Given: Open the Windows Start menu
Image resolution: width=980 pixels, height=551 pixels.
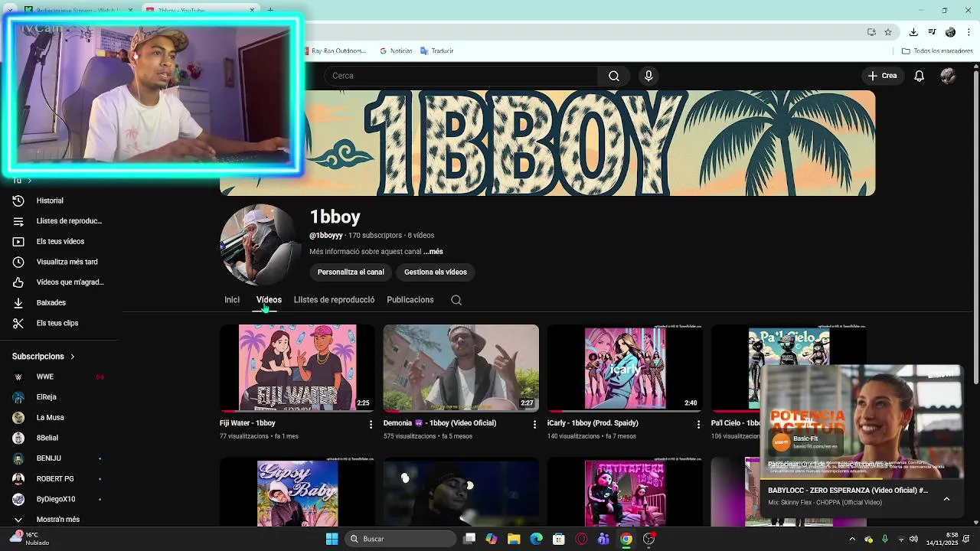Looking at the screenshot, I should pos(332,539).
